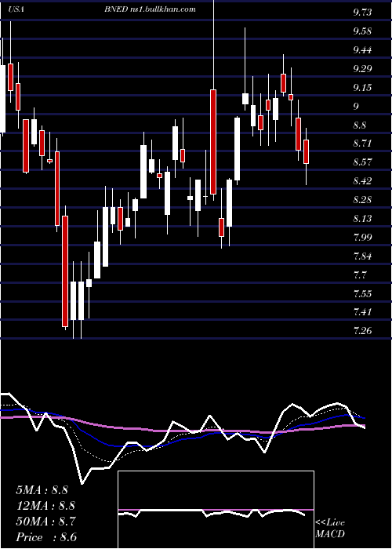392x549 pixels.
Task: Click the BNED ns1.bullkhan.com title
Action: [x=150, y=9]
